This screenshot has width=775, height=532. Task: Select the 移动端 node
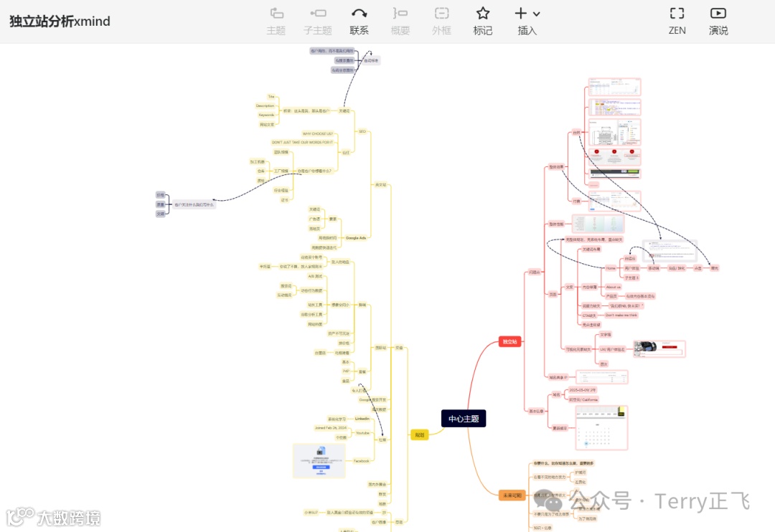[x=654, y=268]
